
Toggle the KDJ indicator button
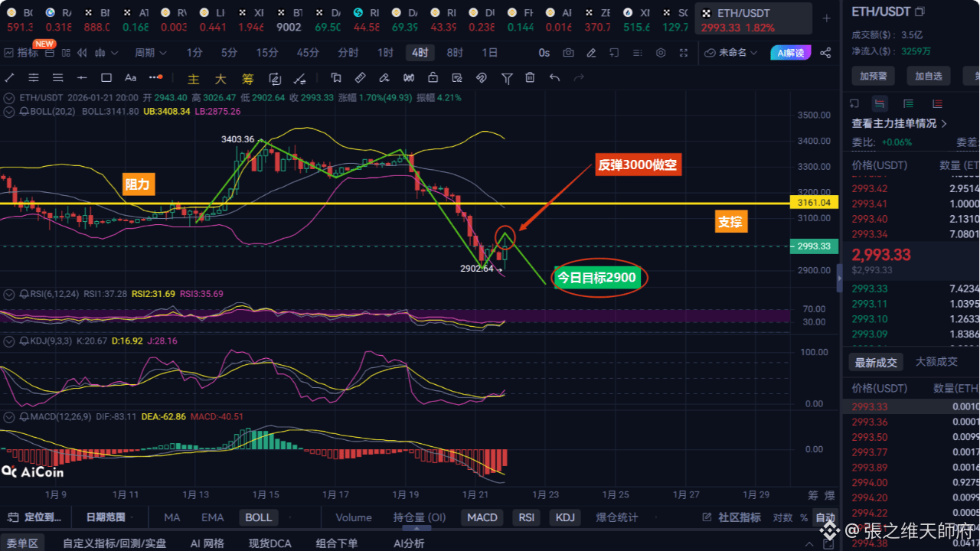point(565,517)
